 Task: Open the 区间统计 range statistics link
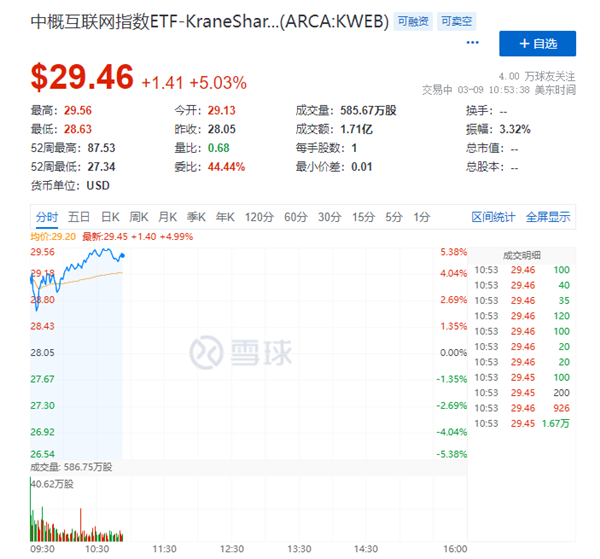[493, 217]
